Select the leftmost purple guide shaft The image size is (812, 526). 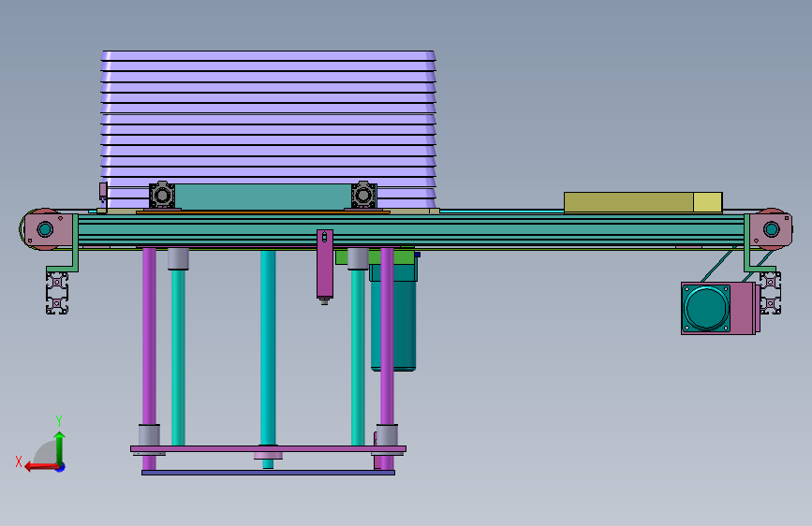tap(149, 337)
